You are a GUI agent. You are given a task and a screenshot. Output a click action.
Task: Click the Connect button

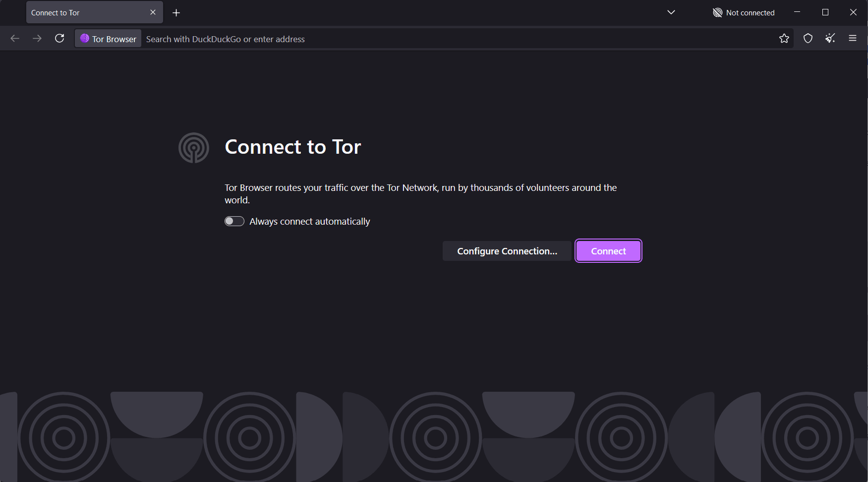click(608, 251)
